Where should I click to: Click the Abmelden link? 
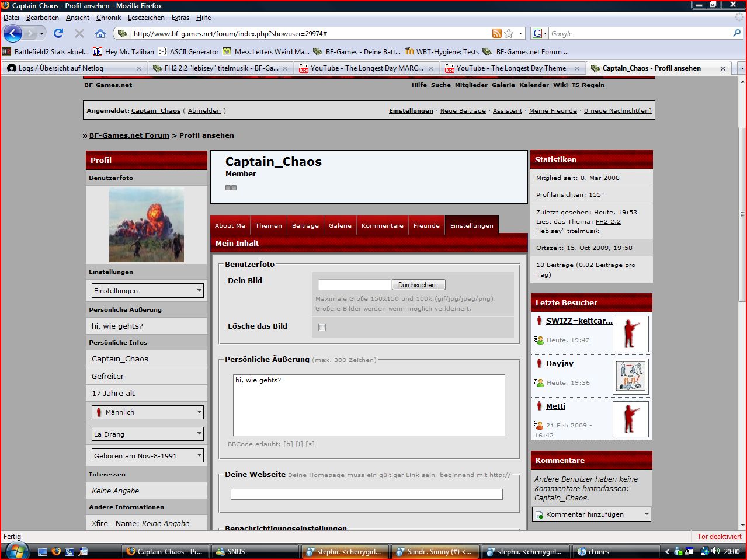coord(204,110)
